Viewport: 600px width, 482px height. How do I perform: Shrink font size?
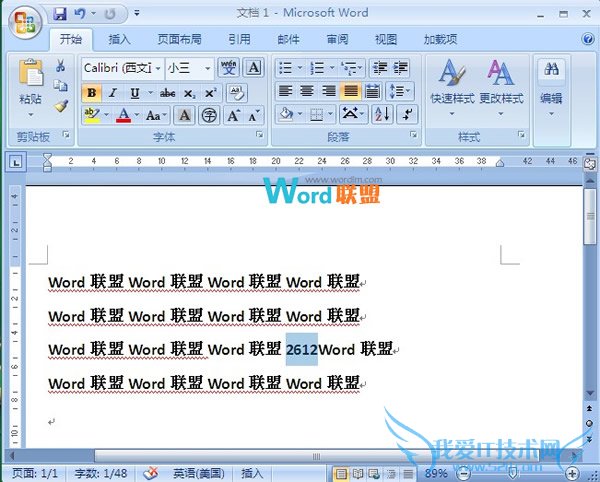254,115
